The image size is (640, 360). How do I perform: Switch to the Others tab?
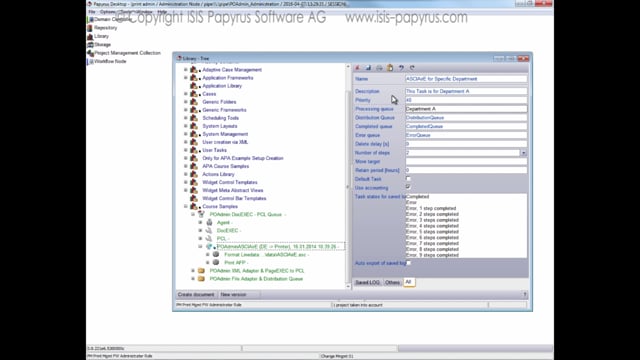(392, 282)
